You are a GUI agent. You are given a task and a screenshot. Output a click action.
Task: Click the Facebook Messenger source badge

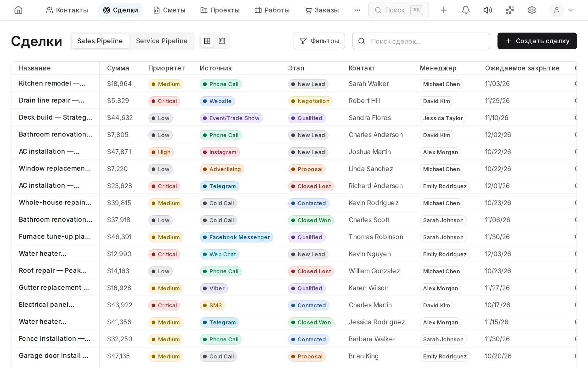click(236, 237)
